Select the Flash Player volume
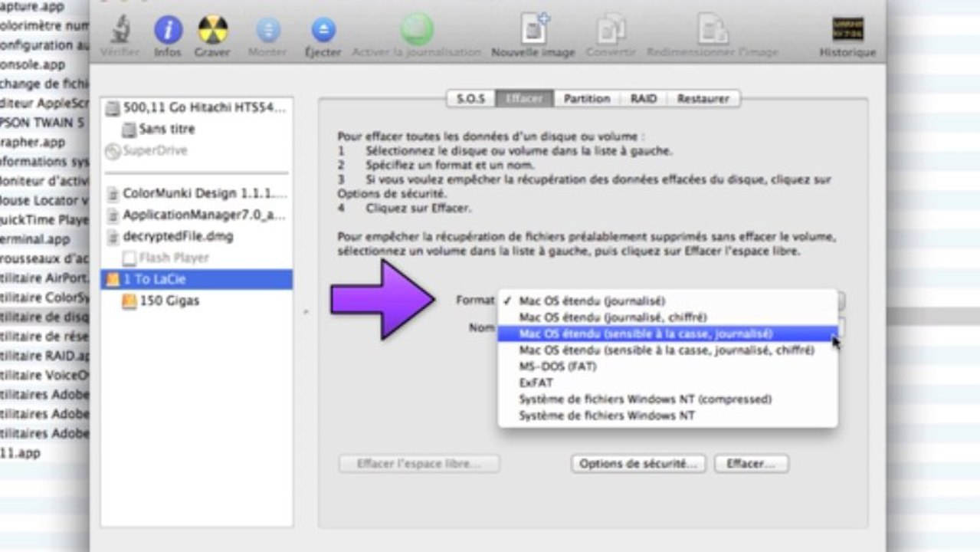Viewport: 980px width, 552px height. click(196, 258)
